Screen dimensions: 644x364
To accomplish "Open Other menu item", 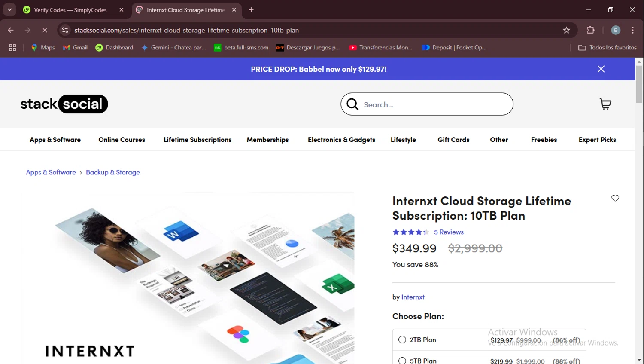I will pos(499,140).
